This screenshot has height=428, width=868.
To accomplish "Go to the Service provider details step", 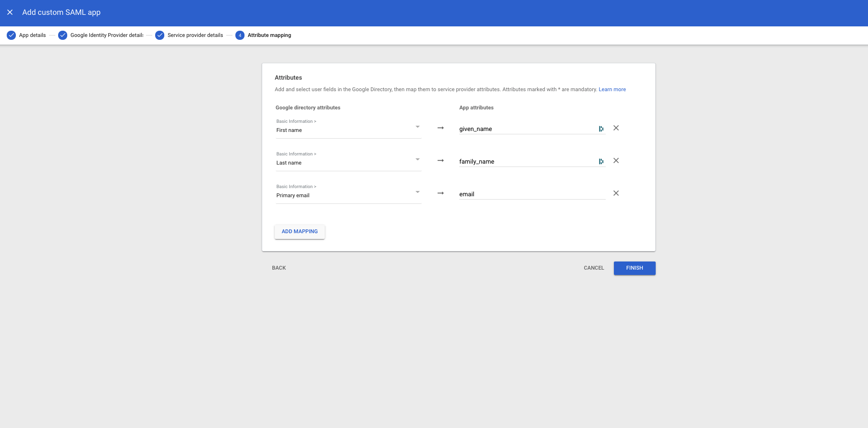I will 195,35.
